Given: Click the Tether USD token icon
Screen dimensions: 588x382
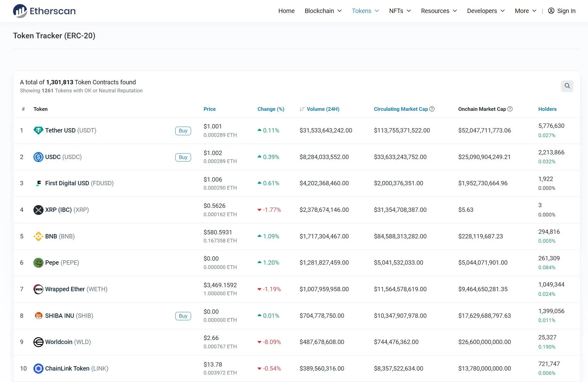Looking at the screenshot, I should tap(38, 131).
